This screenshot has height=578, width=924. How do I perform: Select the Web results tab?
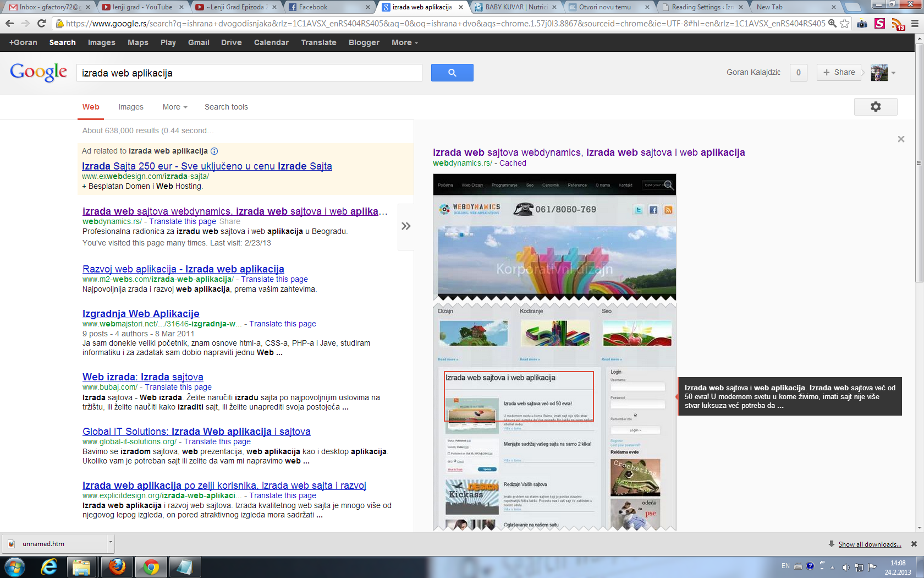(x=91, y=107)
